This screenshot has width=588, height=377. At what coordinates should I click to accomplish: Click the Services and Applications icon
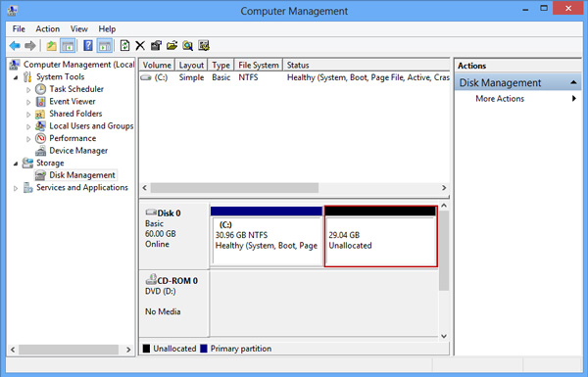[x=27, y=187]
